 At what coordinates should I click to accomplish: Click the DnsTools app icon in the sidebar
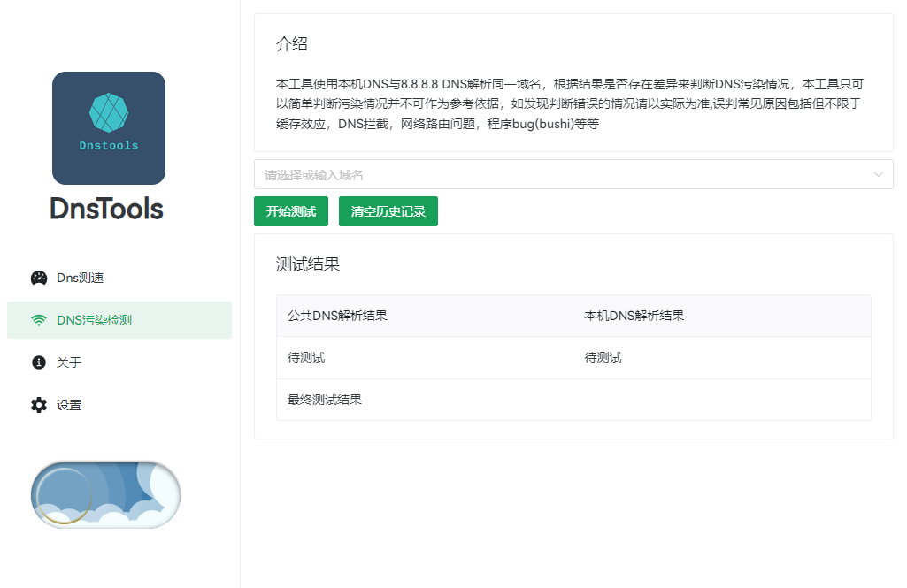[x=108, y=127]
